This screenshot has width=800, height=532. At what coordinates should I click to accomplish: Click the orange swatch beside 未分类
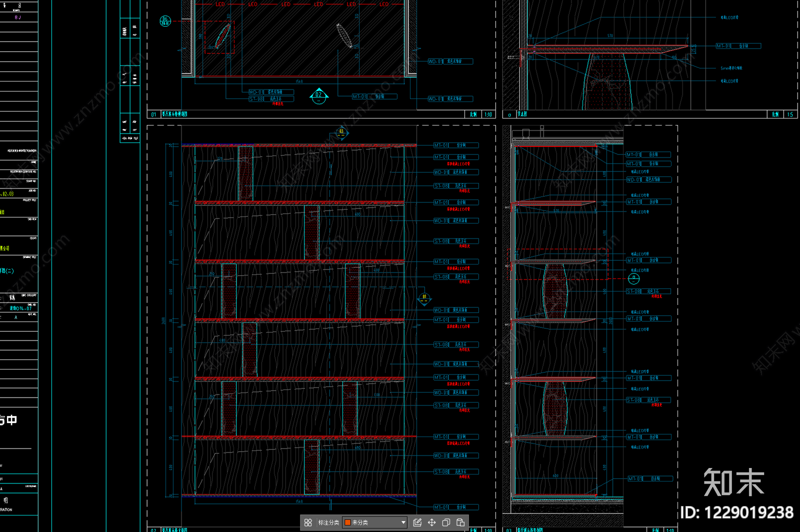tap(347, 522)
